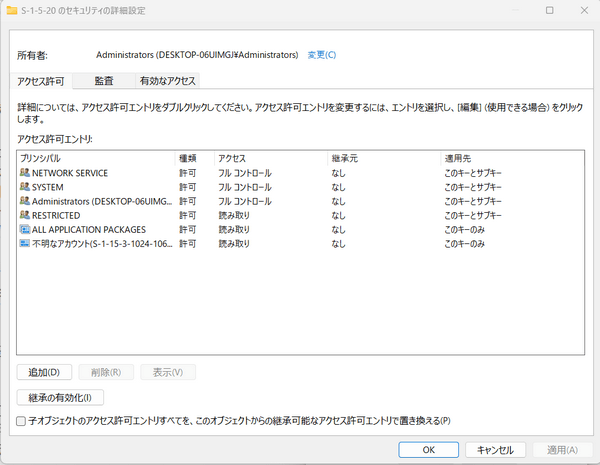Click the 変更(C) owner link
The width and height of the screenshot is (600, 465).
[322, 55]
